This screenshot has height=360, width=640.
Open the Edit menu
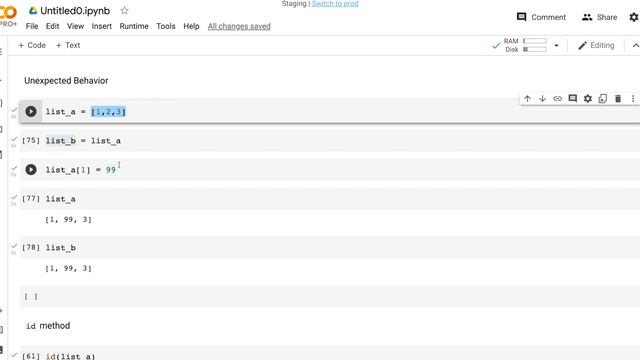tap(52, 26)
